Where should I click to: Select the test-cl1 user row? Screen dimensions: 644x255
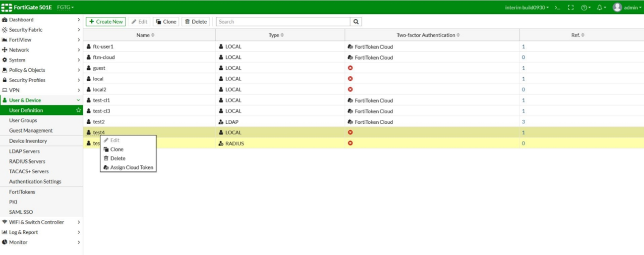(x=363, y=100)
